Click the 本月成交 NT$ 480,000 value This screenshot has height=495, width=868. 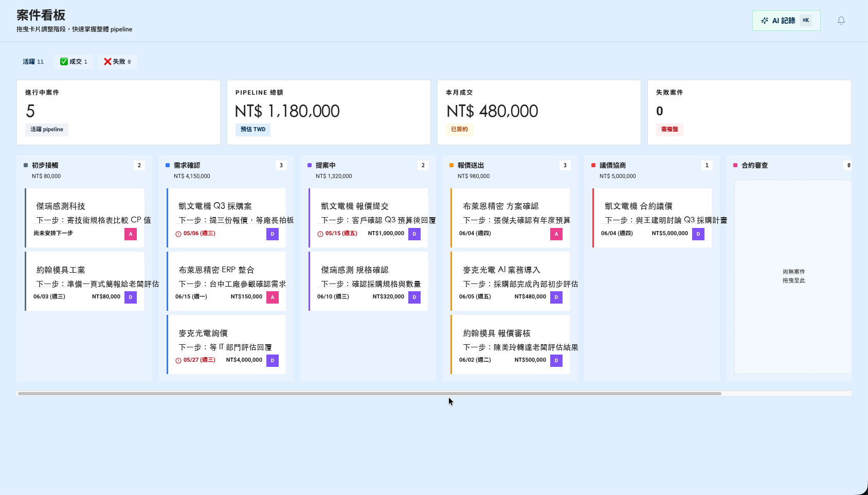[492, 111]
